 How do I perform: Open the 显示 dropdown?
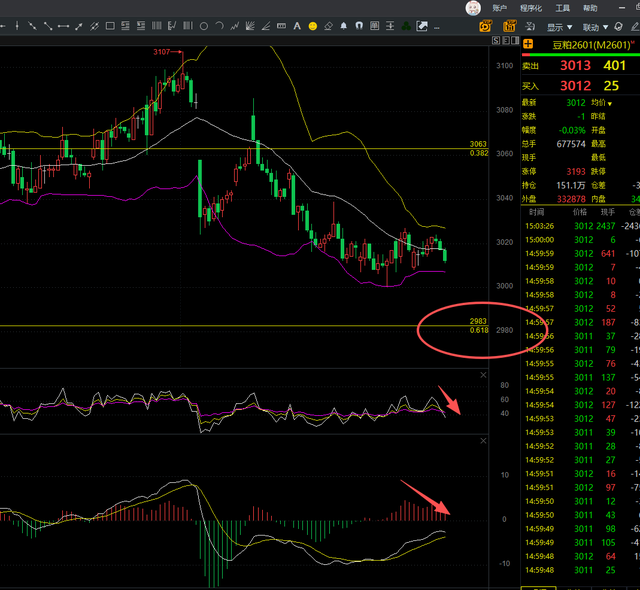pyautogui.click(x=559, y=26)
